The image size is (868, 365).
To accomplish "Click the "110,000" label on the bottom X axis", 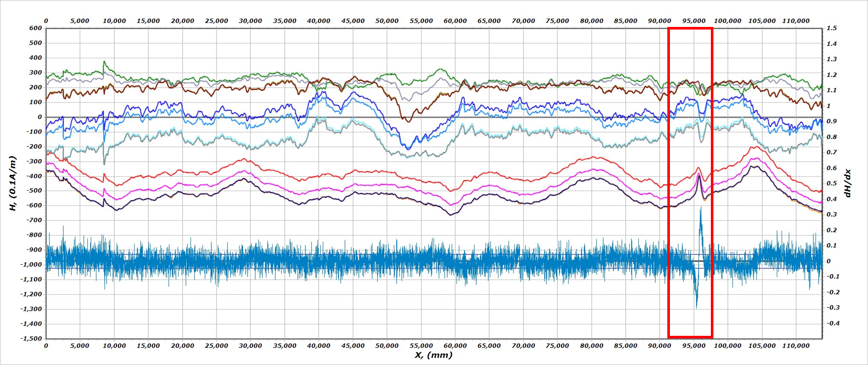I will (x=796, y=346).
